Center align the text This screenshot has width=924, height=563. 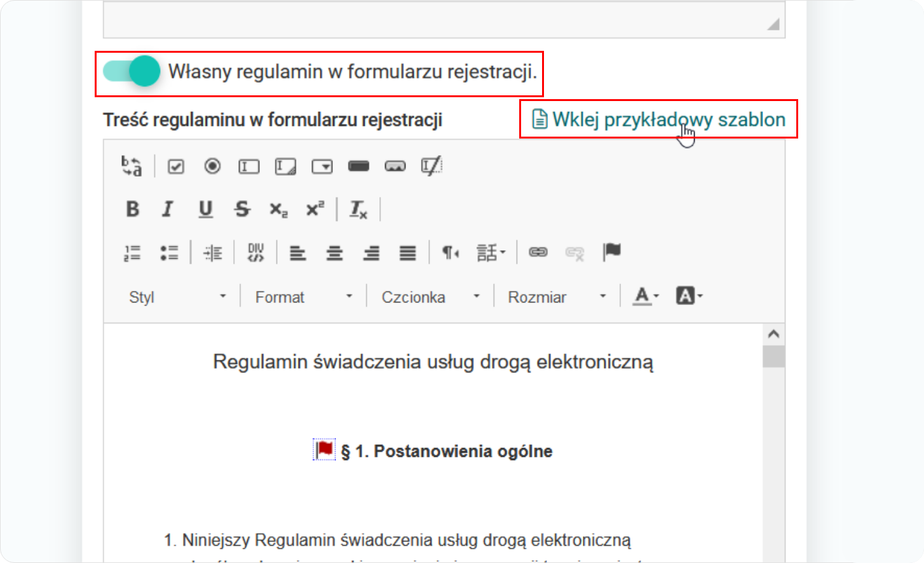click(x=334, y=253)
